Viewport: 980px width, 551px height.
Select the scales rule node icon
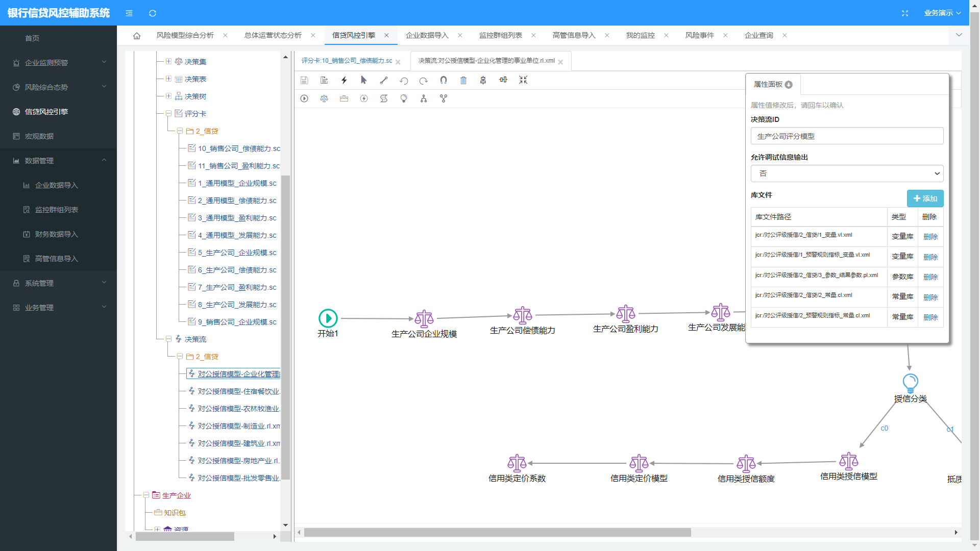click(x=324, y=98)
